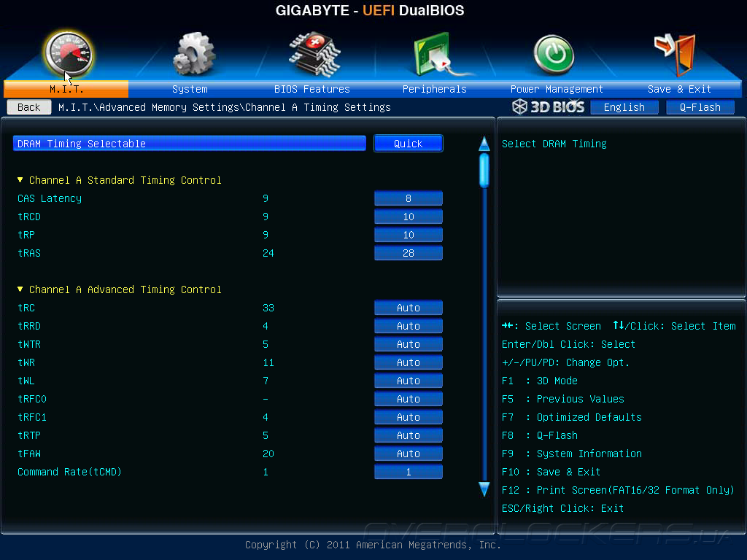
Task: Edit the tRCD value 10 field
Action: 409,217
